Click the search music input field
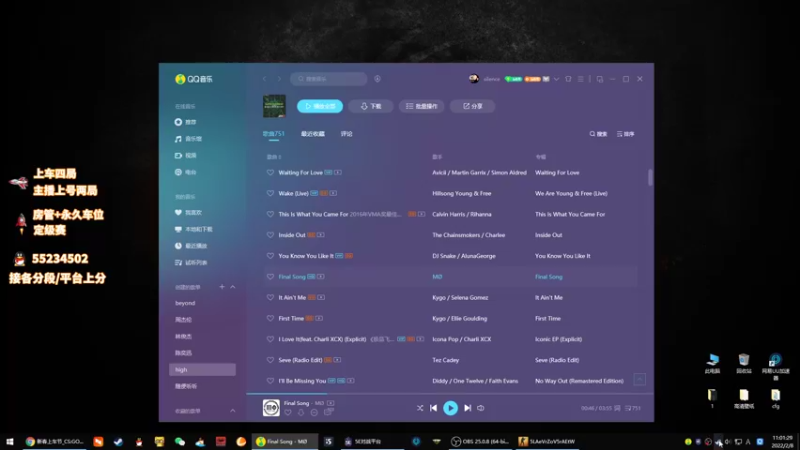The height and width of the screenshot is (450, 800). 329,79
